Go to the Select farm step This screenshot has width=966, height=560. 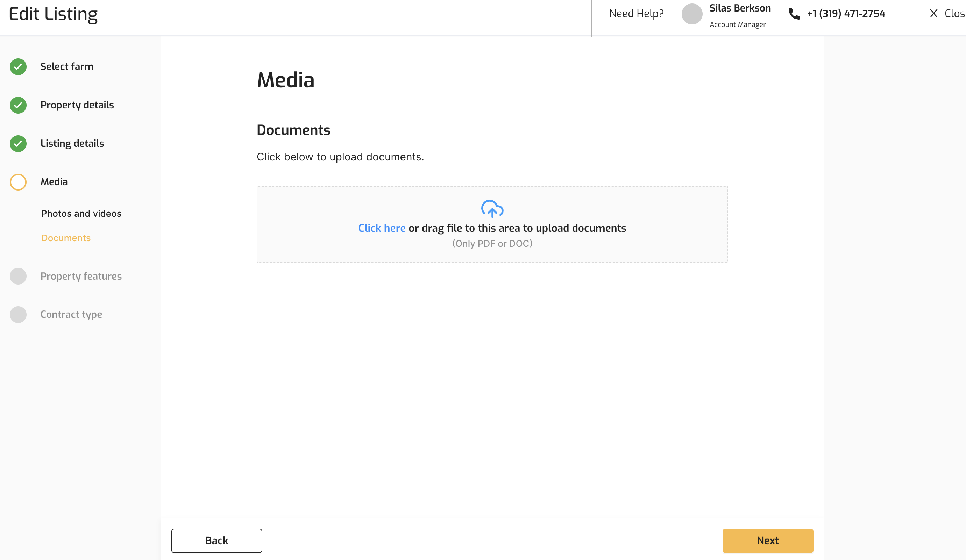[x=67, y=67]
